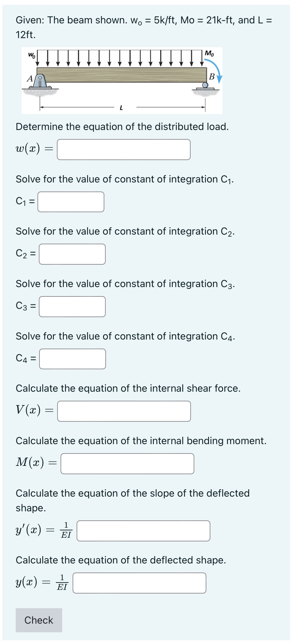Click the M(x) bending moment input field
Screen dimensions: 298x644
point(127,464)
